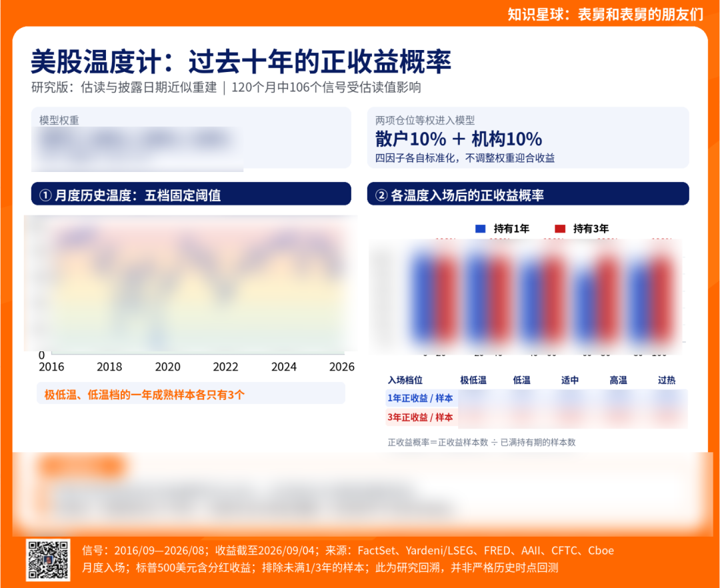Viewport: 720px width, 588px height.
Task: Click the orange note 极低温、低温档的一年成熟样本各只有3个
Action: coord(145,395)
